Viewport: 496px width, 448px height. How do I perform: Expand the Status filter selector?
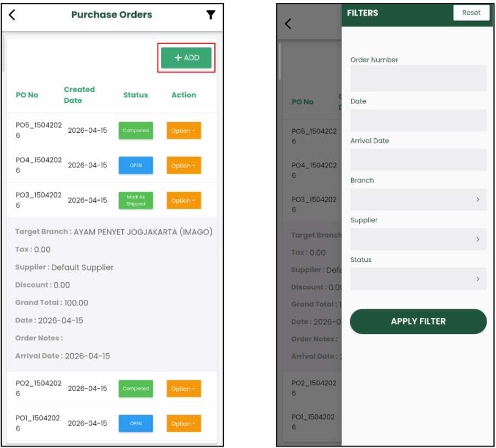(418, 279)
